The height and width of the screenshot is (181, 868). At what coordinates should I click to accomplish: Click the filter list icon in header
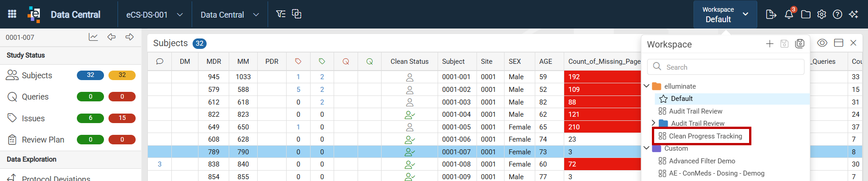coord(281,14)
